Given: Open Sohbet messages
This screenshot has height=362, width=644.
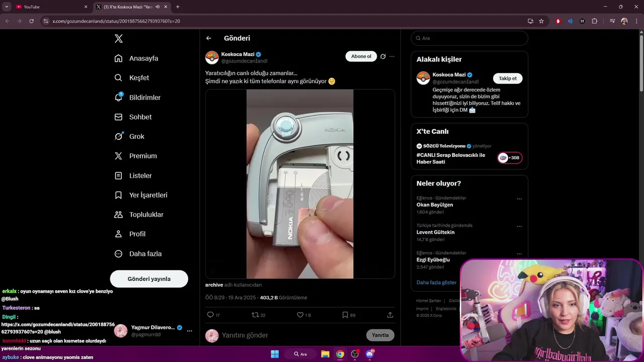Looking at the screenshot, I should pyautogui.click(x=133, y=117).
